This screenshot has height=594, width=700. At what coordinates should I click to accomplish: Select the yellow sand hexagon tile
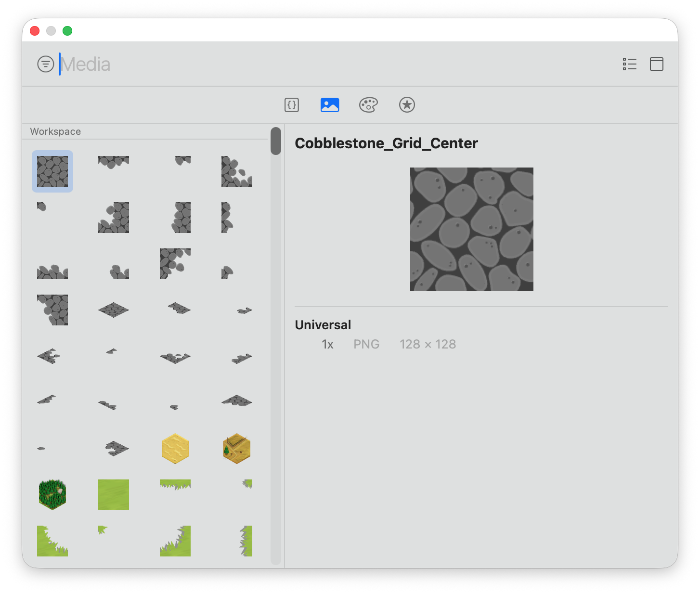pyautogui.click(x=175, y=449)
